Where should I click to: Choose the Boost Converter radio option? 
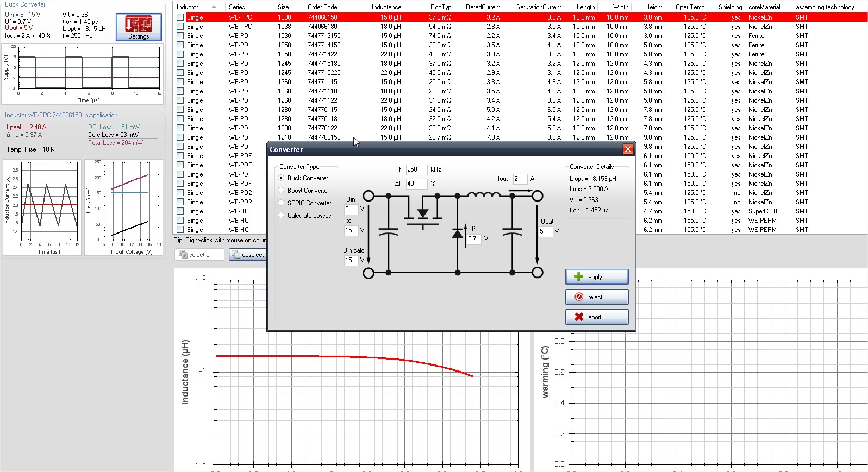282,191
